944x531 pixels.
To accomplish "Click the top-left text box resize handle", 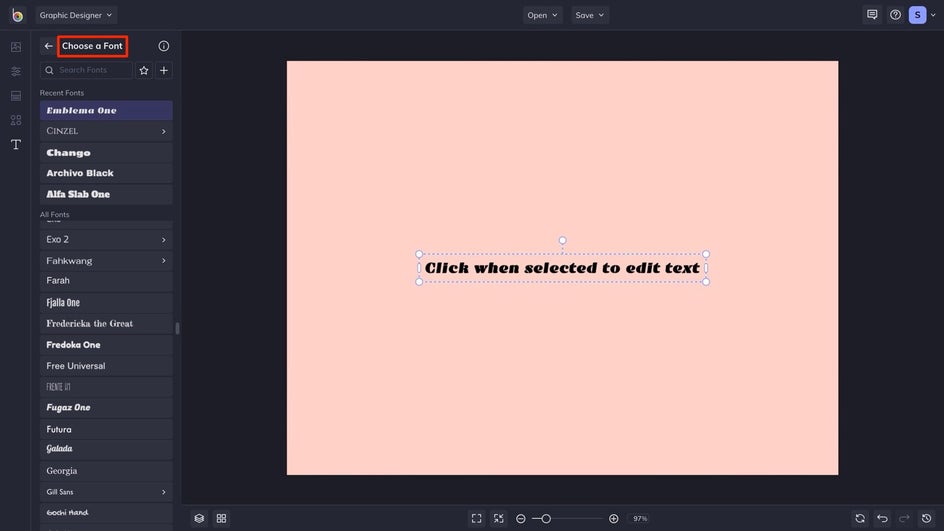I will [x=419, y=254].
